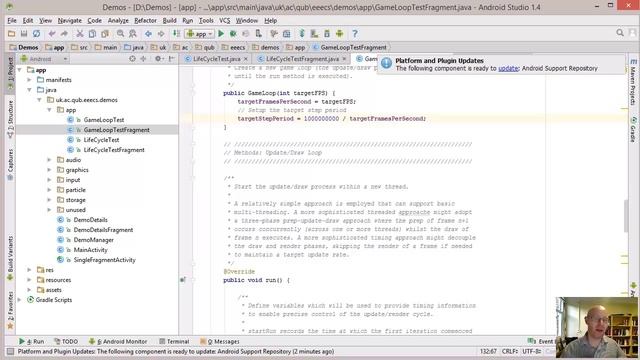Click the AVD Manager icon
Image resolution: width=640 pixels, height=360 pixels.
coord(314,33)
